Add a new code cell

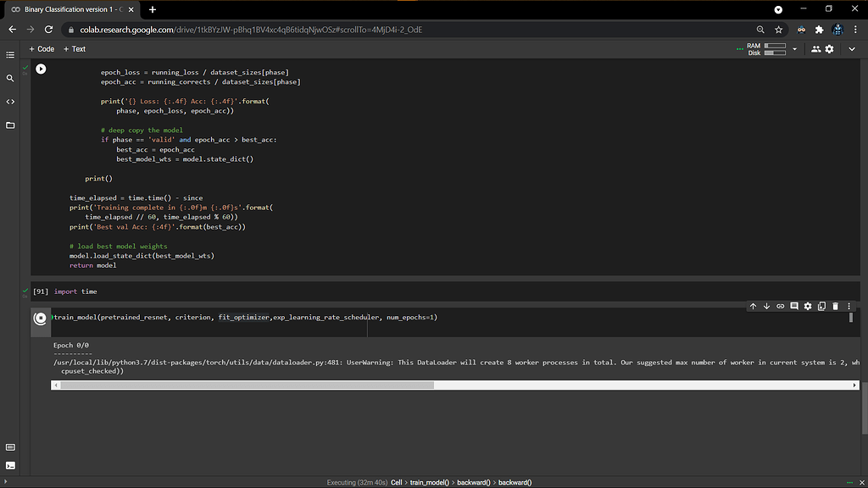point(41,48)
